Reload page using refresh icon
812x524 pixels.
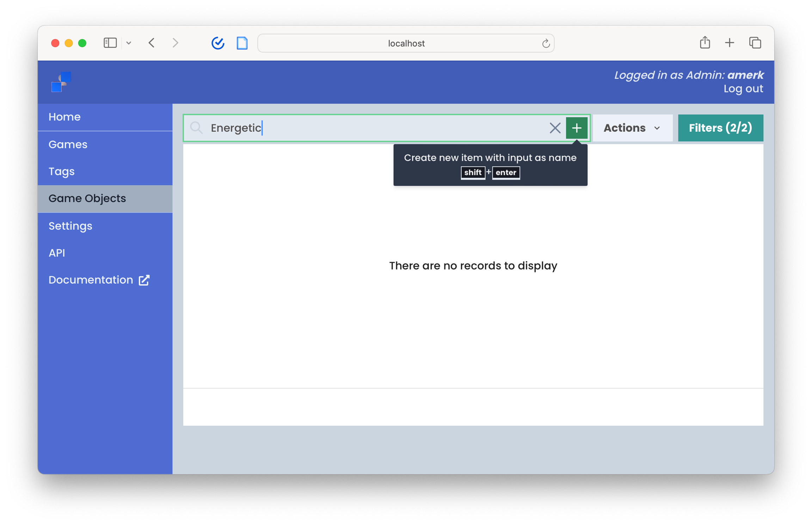[x=546, y=43]
